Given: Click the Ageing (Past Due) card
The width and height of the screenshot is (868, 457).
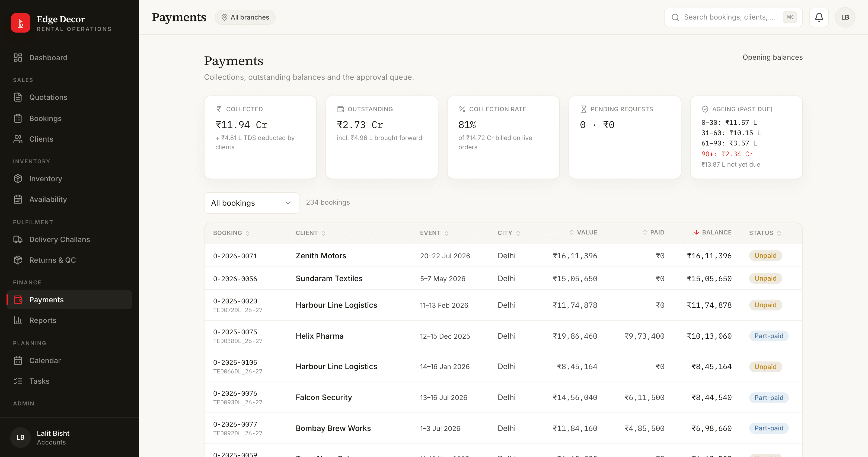Looking at the screenshot, I should coord(746,137).
